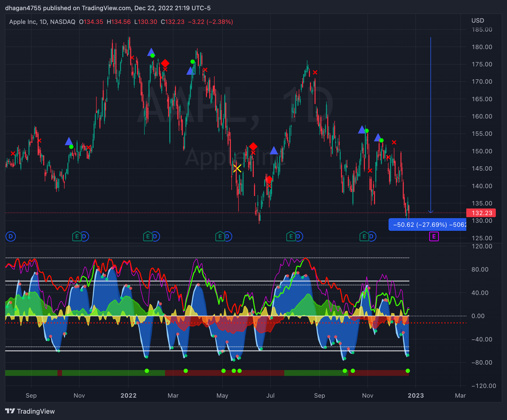Open the dividend D marker near May 2022

[x=228, y=237]
